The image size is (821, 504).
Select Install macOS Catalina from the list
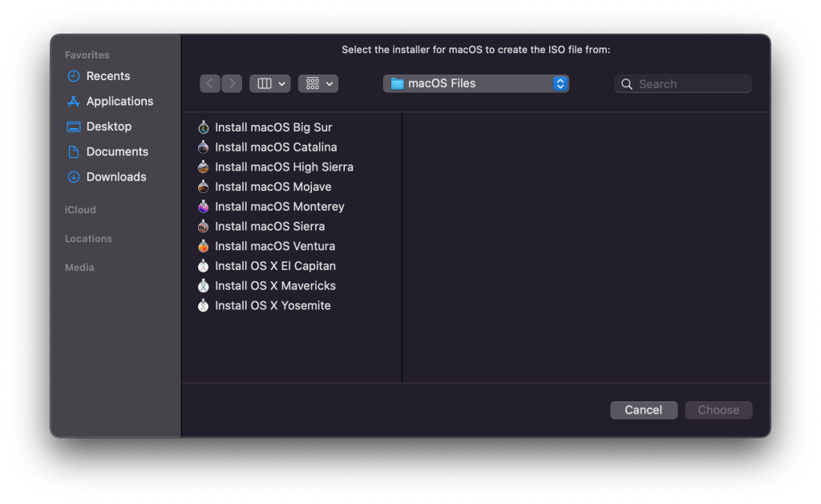pos(276,147)
